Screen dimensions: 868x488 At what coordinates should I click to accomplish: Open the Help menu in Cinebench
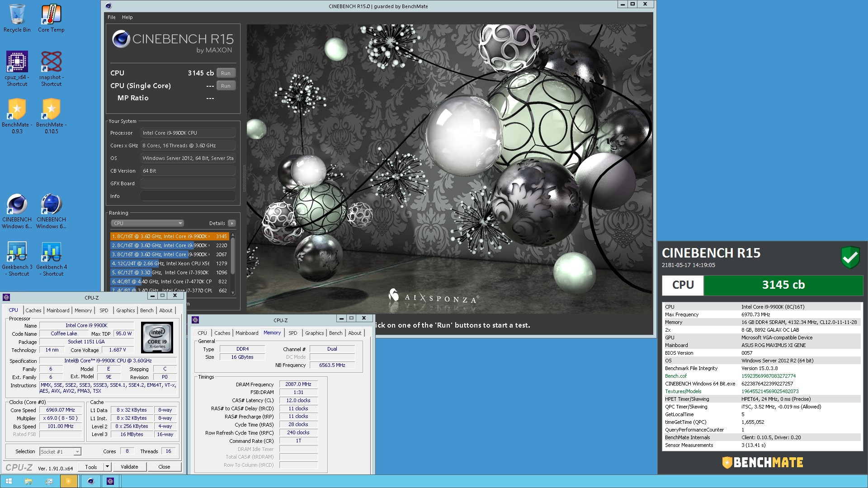(127, 17)
